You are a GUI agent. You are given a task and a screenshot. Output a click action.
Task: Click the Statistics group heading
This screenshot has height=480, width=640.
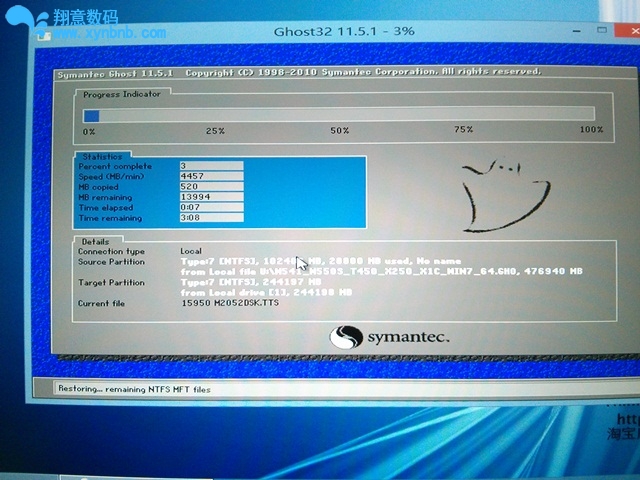click(102, 156)
